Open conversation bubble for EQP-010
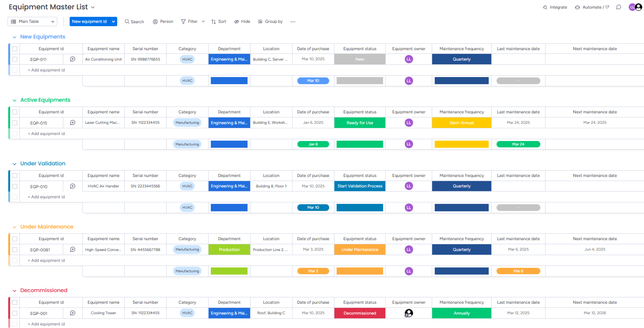Screen dimensions: 644x328 (x=72, y=186)
